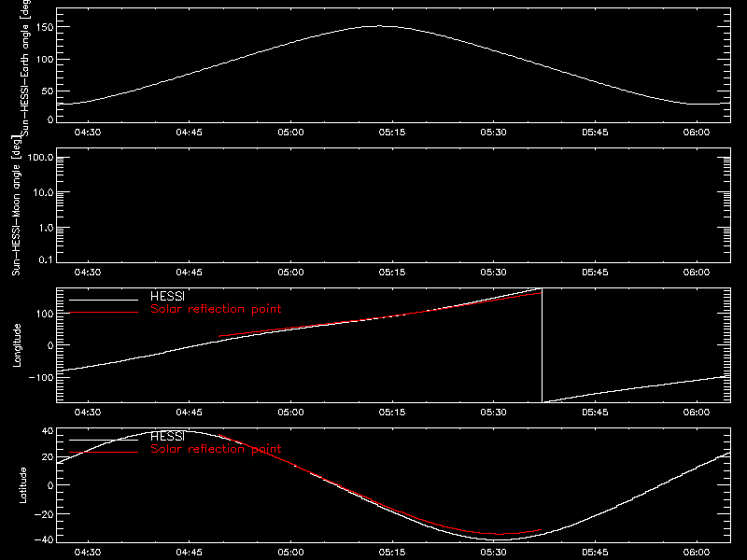Viewport: 747px width, 560px height.
Task: Click red legend line in Longitude plot
Action: click(104, 313)
